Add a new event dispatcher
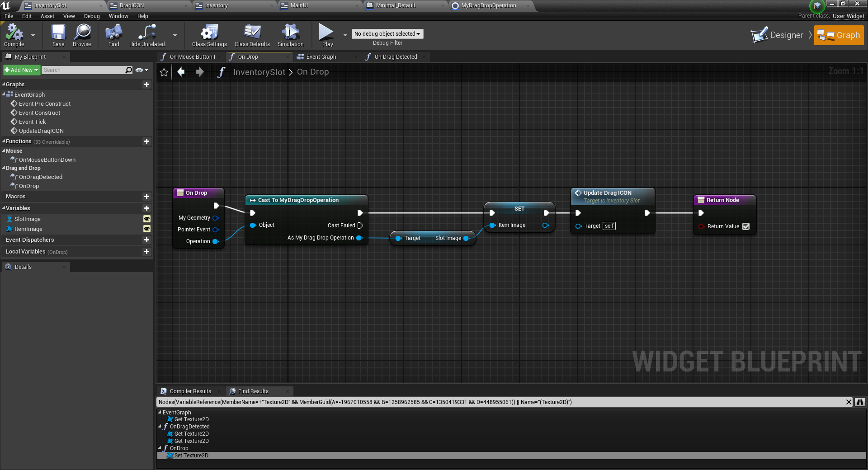The height and width of the screenshot is (470, 868). pyautogui.click(x=146, y=240)
